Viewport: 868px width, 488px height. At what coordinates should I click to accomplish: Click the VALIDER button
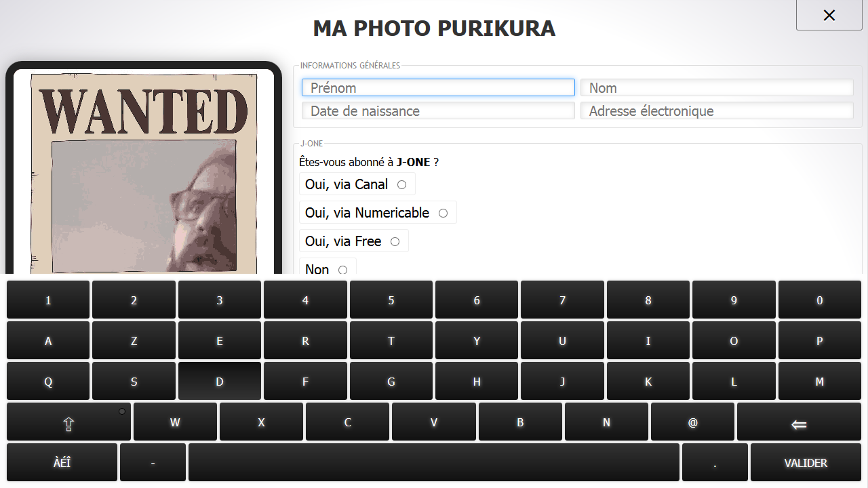coord(806,463)
